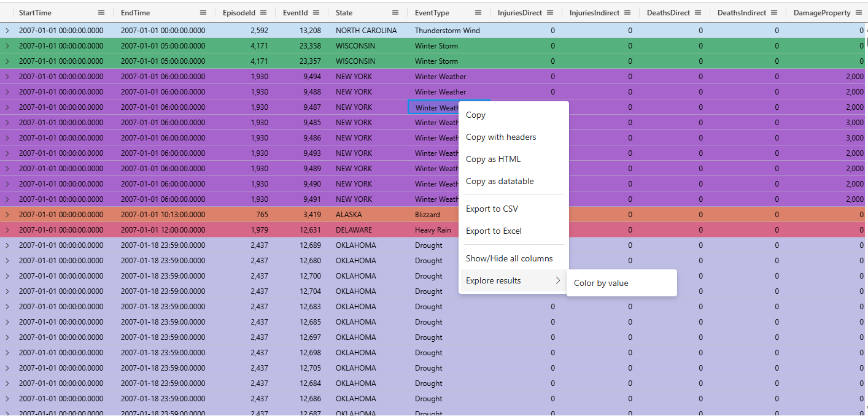Viewport: 868px width, 416px height.
Task: Expand the row with EventId 23,357
Action: [x=7, y=61]
